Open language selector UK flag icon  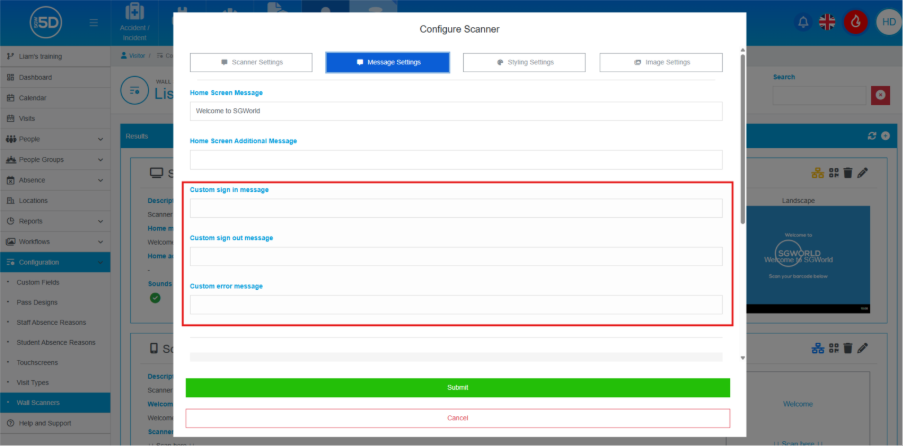[x=828, y=22]
